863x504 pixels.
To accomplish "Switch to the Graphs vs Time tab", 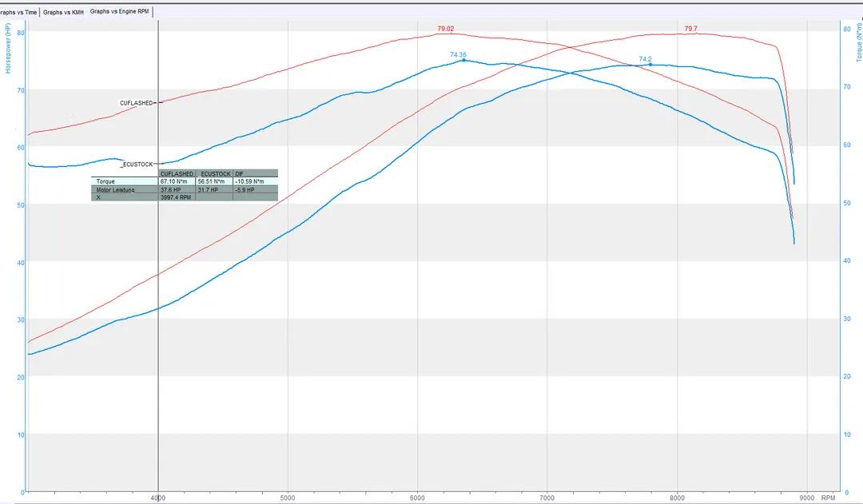I will click(18, 12).
